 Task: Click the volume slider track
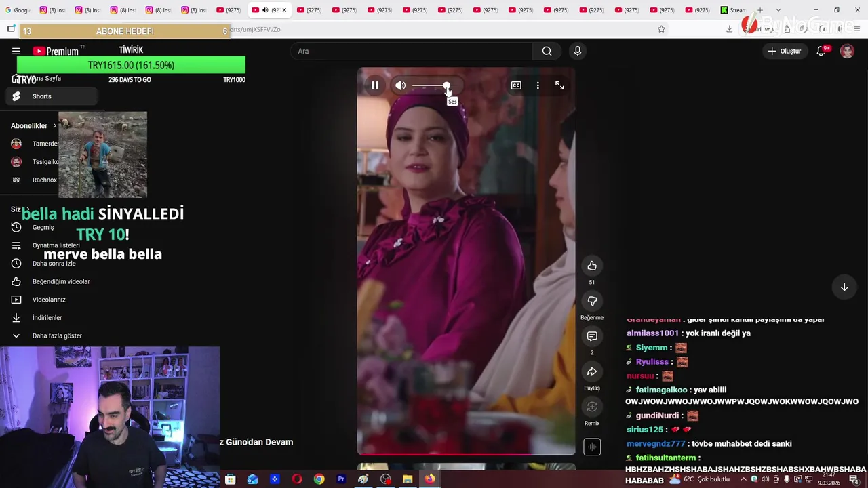[431, 85]
